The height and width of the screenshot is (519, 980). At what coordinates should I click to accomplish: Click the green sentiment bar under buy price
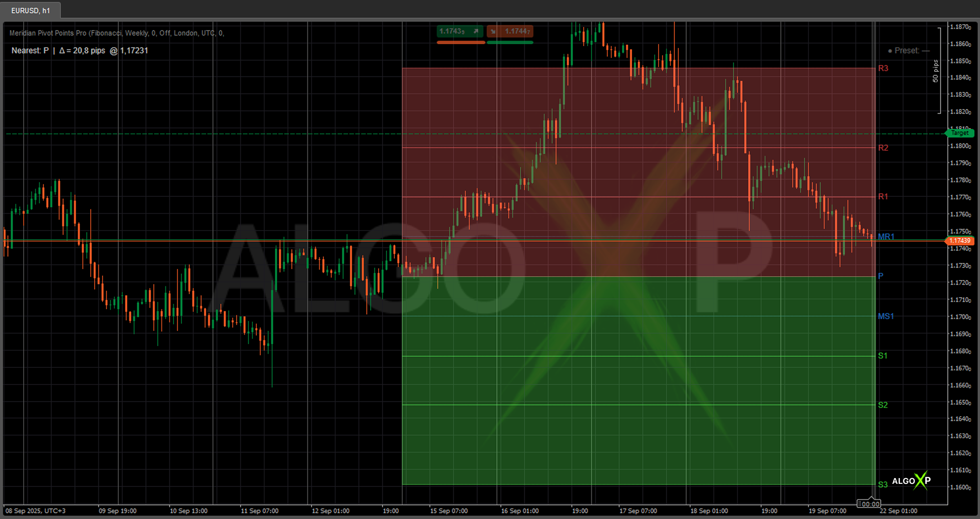[510, 42]
